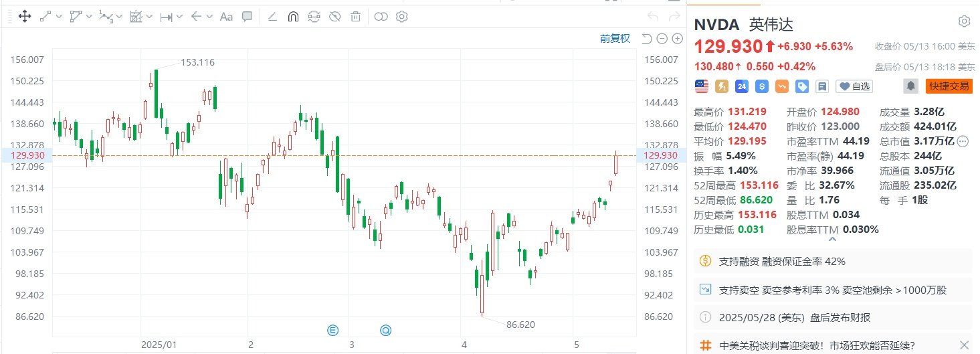980x354 pixels.
Task: Select the cross-arrow move cursor tool
Action: 24,16
